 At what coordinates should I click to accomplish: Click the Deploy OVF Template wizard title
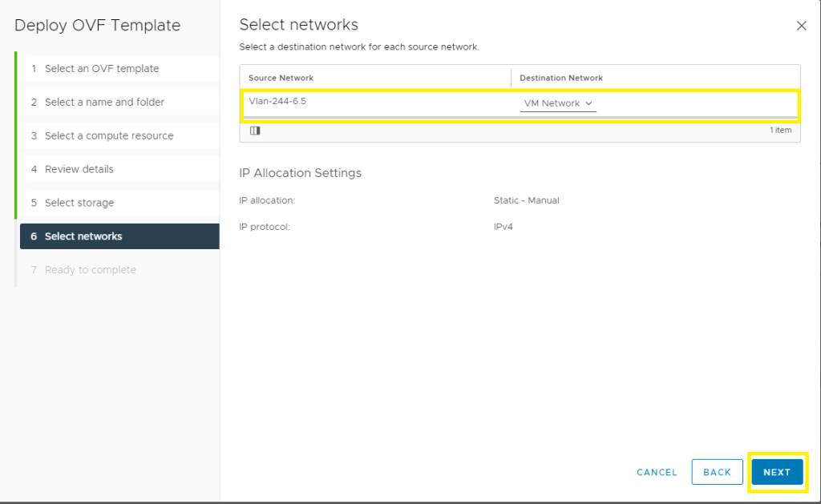(97, 26)
